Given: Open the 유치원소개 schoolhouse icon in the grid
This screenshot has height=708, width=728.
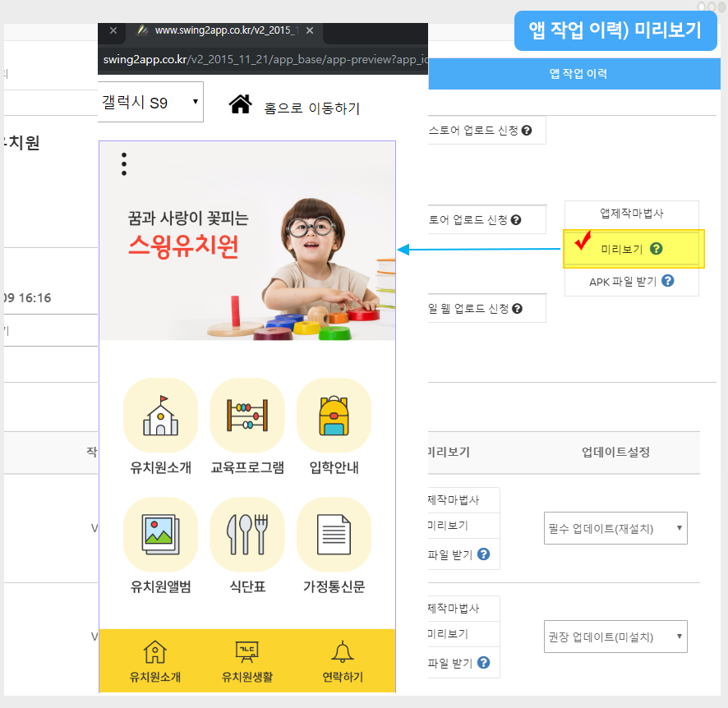Looking at the screenshot, I should 160,416.
